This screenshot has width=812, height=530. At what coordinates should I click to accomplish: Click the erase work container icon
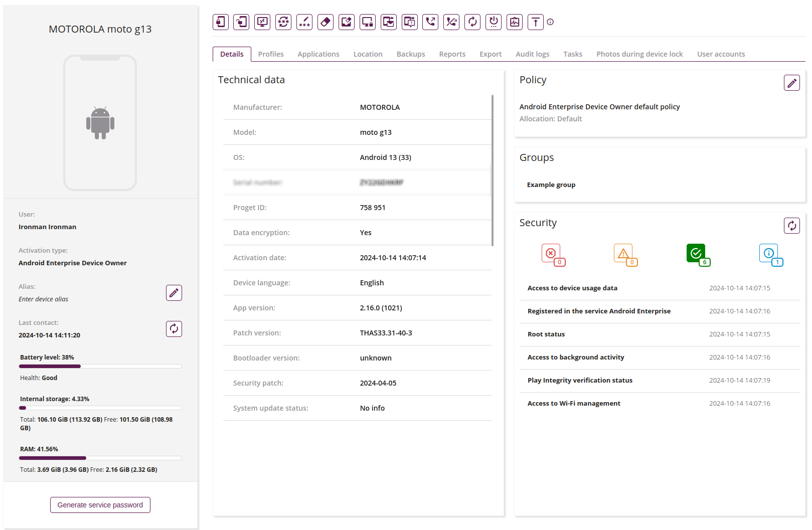347,22
